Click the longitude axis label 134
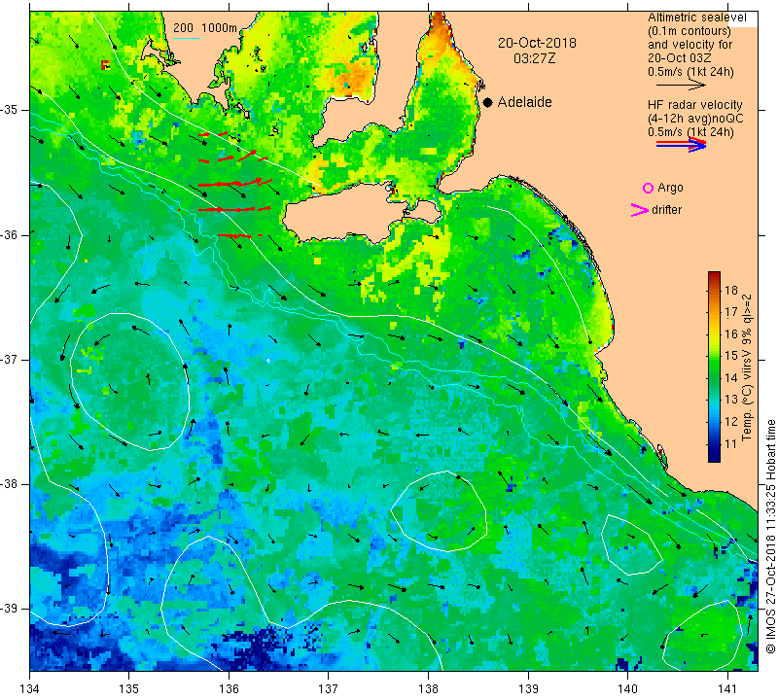778x700 pixels. point(30,689)
